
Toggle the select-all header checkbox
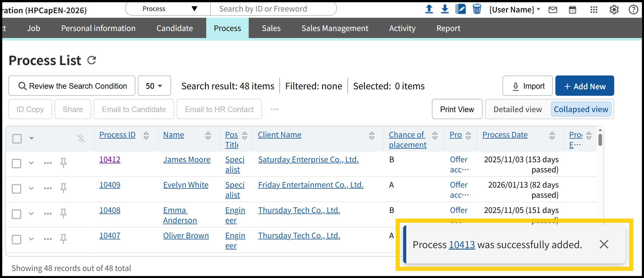pos(17,138)
